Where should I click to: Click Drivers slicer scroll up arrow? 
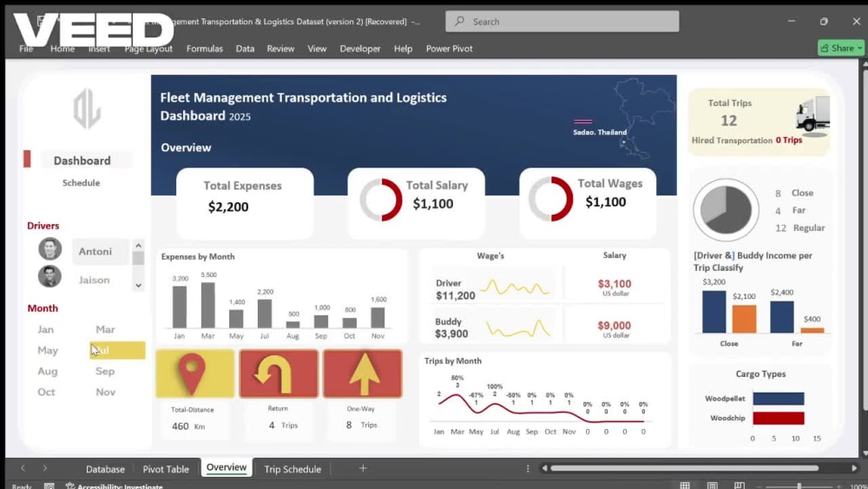[x=138, y=245]
